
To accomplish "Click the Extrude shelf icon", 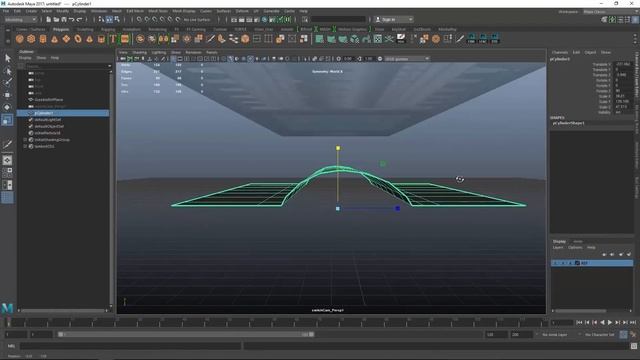I will click(x=198, y=39).
